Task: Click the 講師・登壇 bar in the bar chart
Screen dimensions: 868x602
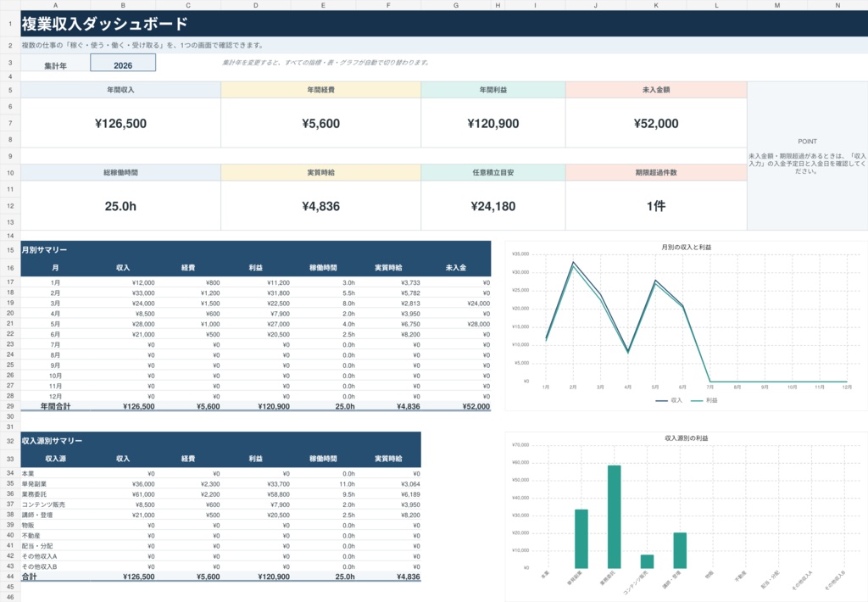Action: pyautogui.click(x=680, y=550)
